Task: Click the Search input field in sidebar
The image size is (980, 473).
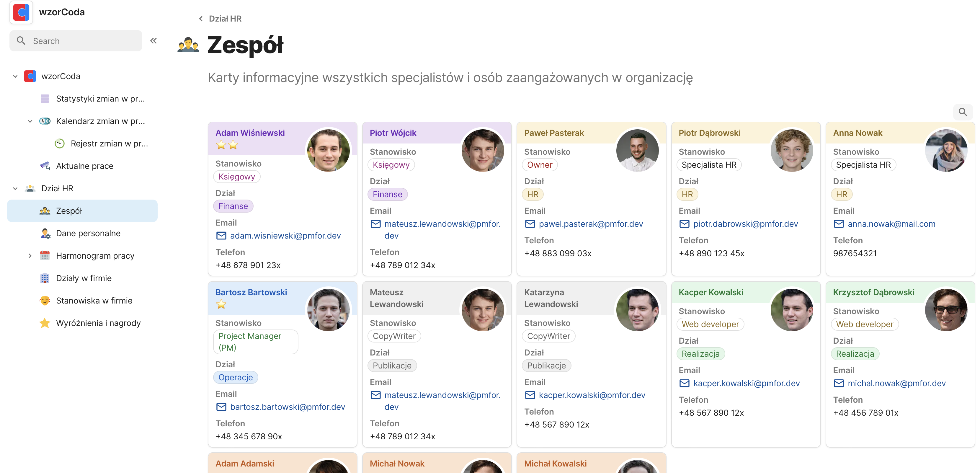Action: 76,40
